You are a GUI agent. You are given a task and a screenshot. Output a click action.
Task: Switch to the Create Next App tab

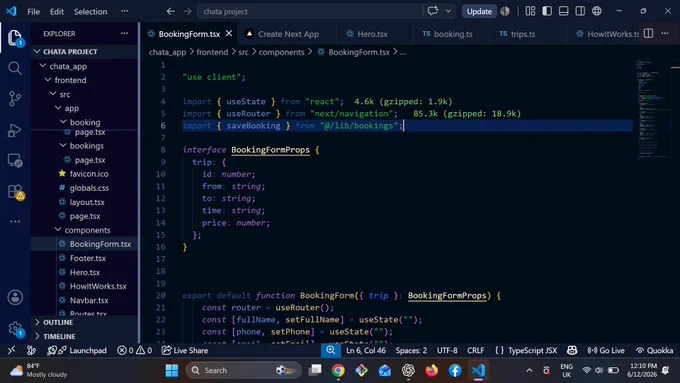coord(288,34)
